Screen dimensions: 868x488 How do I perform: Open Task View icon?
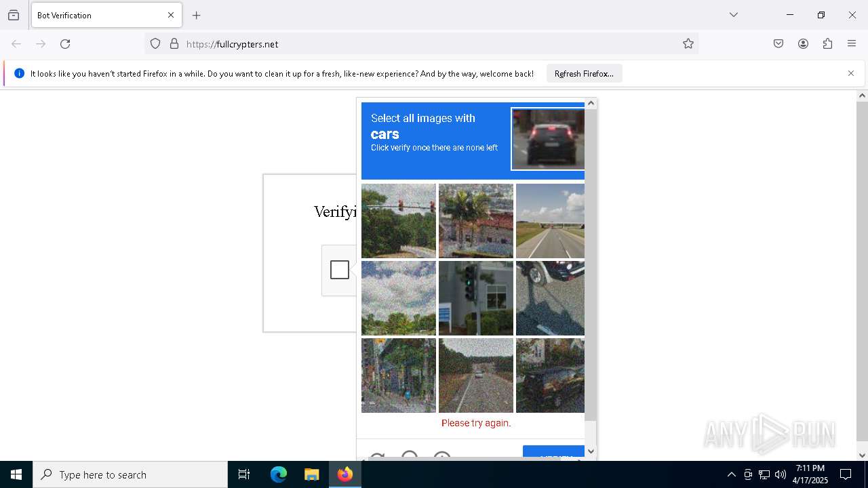(244, 474)
